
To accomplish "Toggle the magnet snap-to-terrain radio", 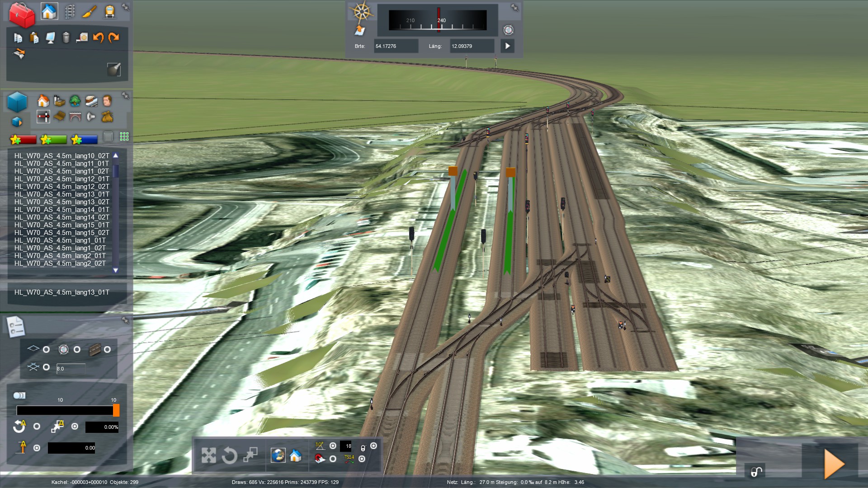I will tap(333, 459).
